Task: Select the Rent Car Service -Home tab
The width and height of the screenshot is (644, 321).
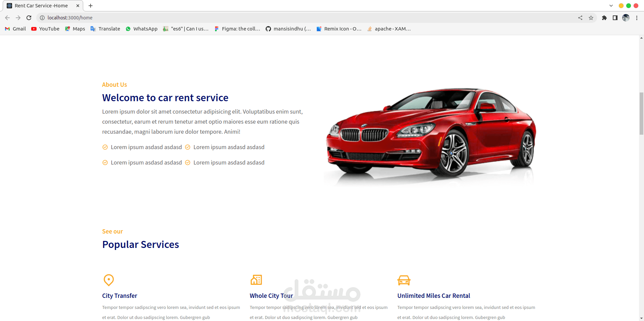Action: point(44,6)
